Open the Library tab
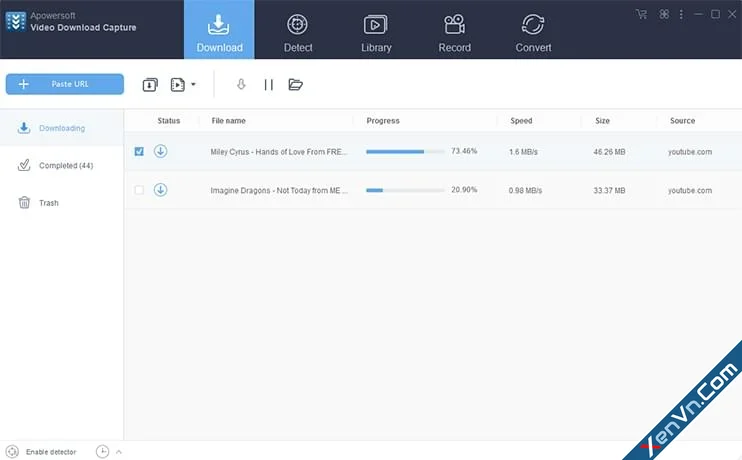 click(x=376, y=33)
